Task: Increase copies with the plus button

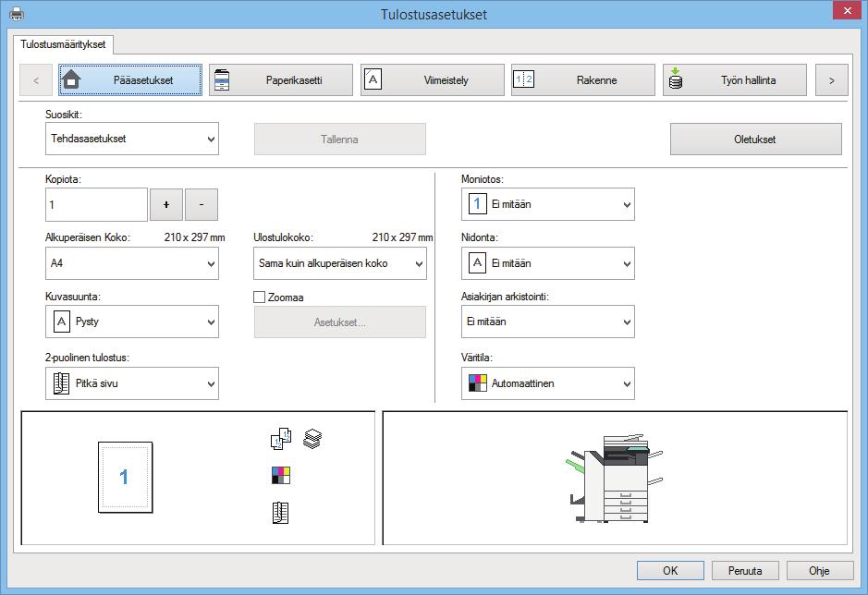Action: pyautogui.click(x=166, y=205)
